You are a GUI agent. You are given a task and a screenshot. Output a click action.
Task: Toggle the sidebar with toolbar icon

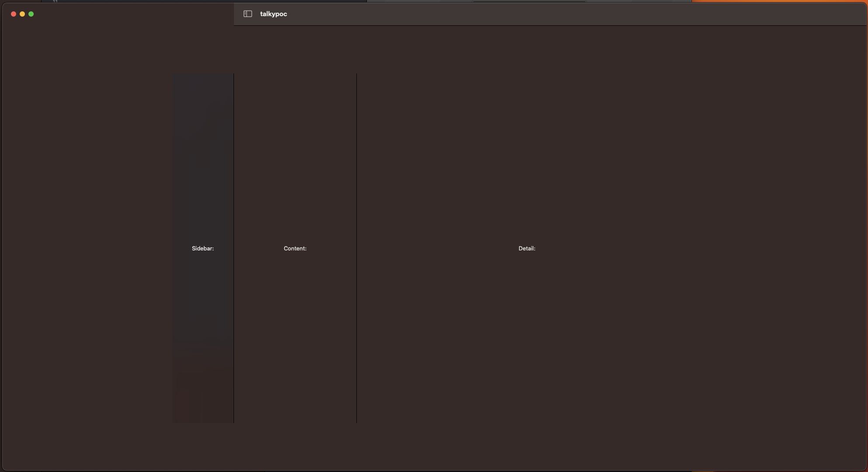coord(248,14)
